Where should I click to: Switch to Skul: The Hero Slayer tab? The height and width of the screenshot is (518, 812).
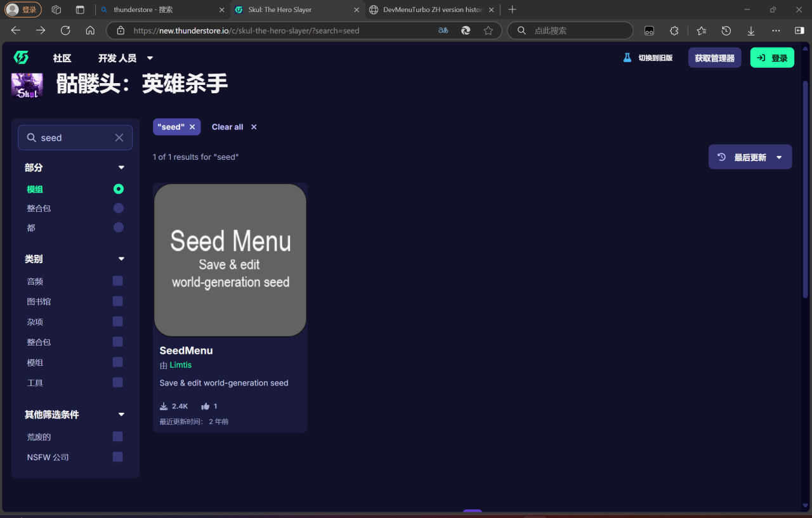click(x=297, y=10)
